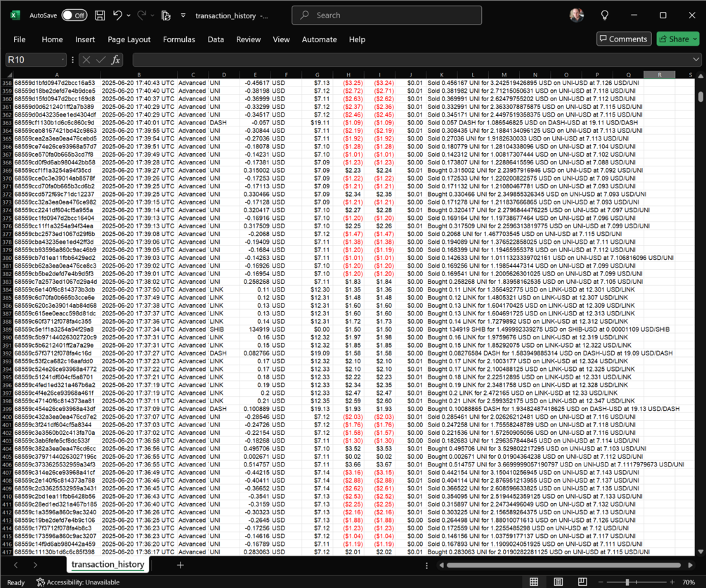Viewport: 706px width, 588px height.
Task: Click the zoom slider handle
Action: pos(627,582)
